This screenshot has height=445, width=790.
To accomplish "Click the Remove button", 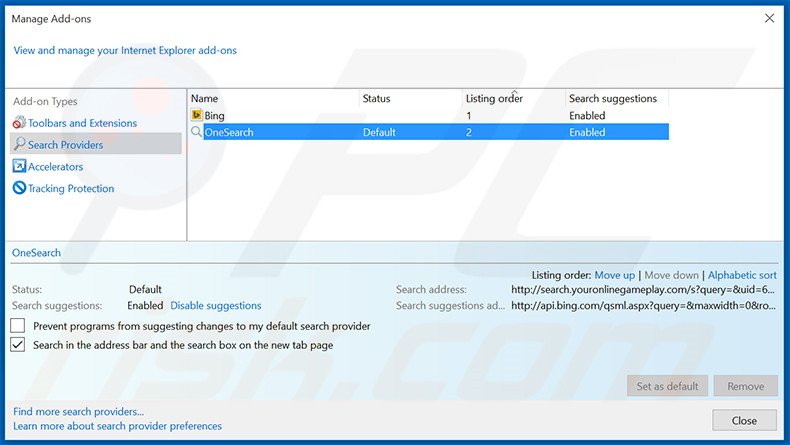I will pyautogui.click(x=745, y=386).
